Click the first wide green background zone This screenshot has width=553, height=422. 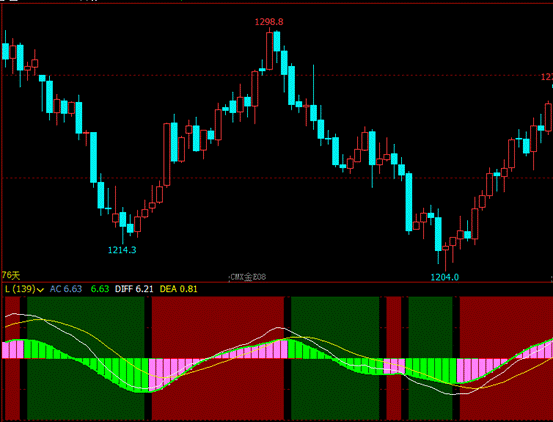86,358
